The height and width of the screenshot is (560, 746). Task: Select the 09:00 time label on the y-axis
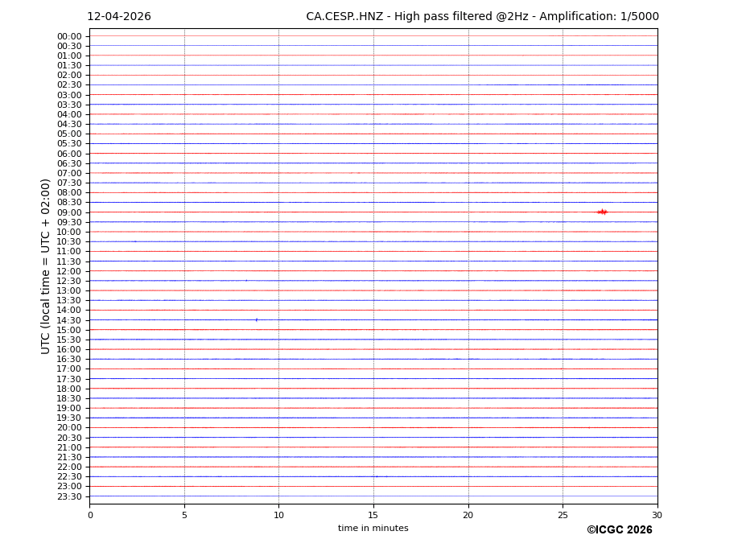69,212
